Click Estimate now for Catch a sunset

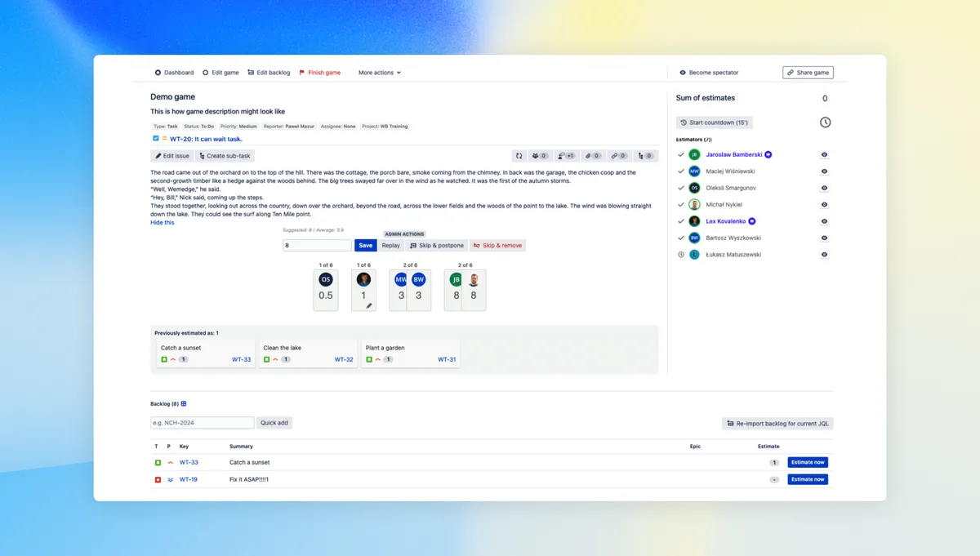tap(808, 462)
